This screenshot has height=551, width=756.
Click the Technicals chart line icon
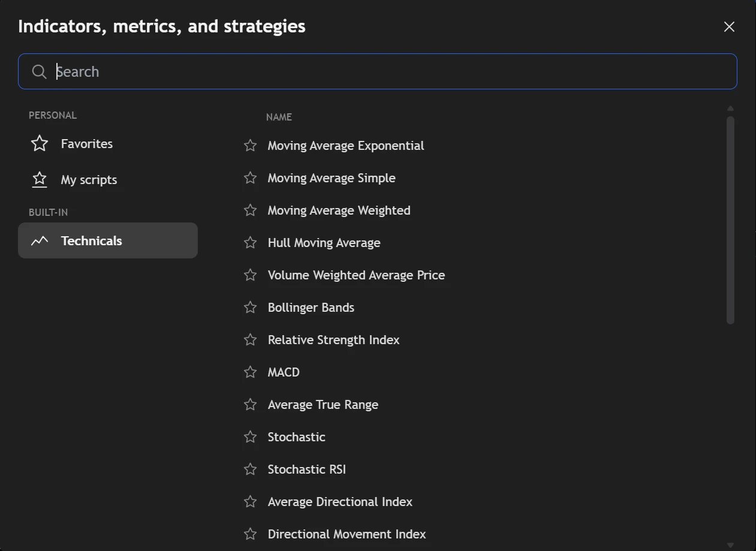pos(40,241)
